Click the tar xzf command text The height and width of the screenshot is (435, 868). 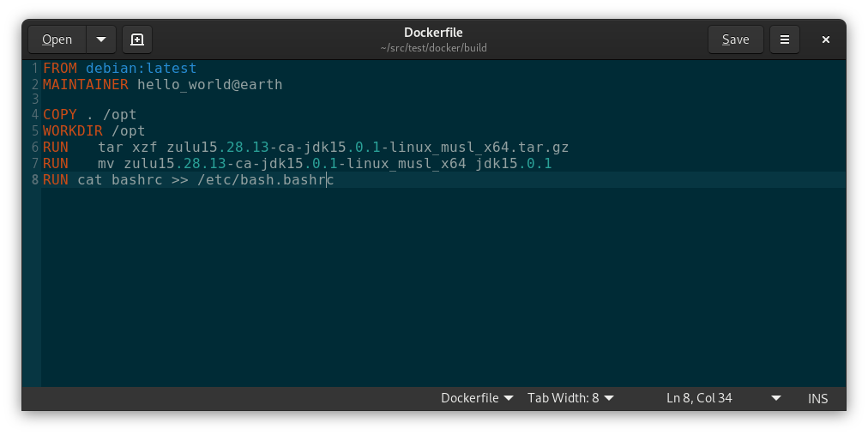128,148
